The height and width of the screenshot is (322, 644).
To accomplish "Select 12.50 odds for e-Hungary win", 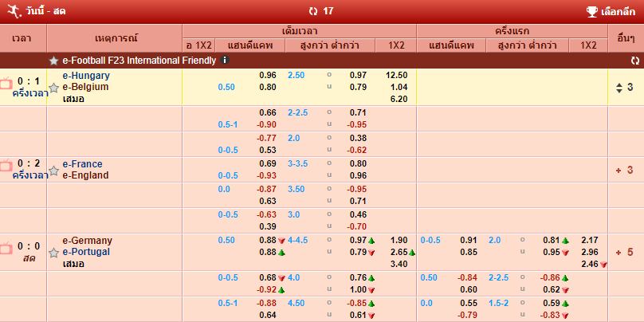I will click(x=396, y=75).
